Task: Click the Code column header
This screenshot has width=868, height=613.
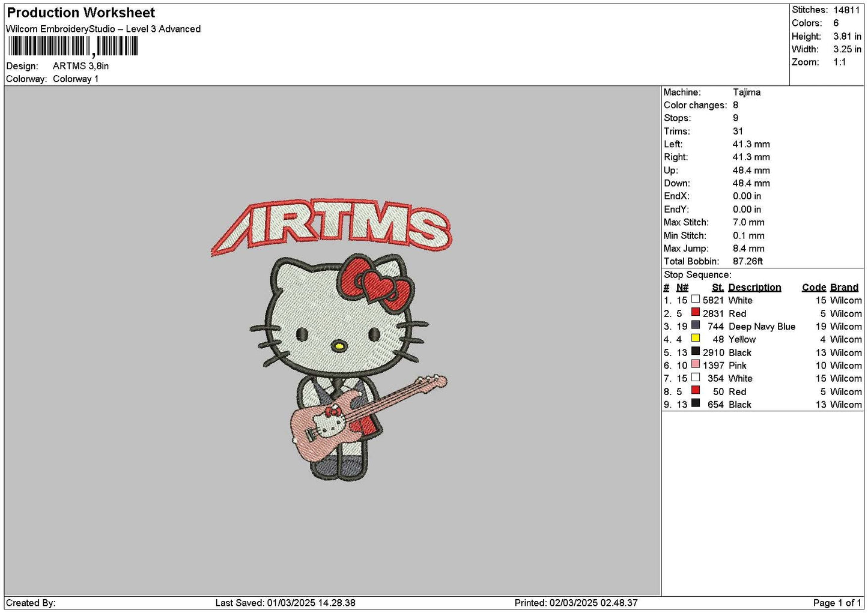Action: [814, 288]
